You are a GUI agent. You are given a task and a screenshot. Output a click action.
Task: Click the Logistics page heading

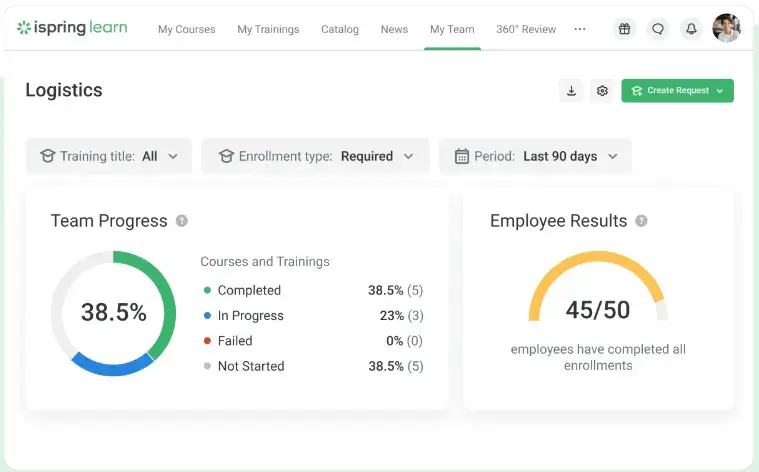(x=64, y=90)
